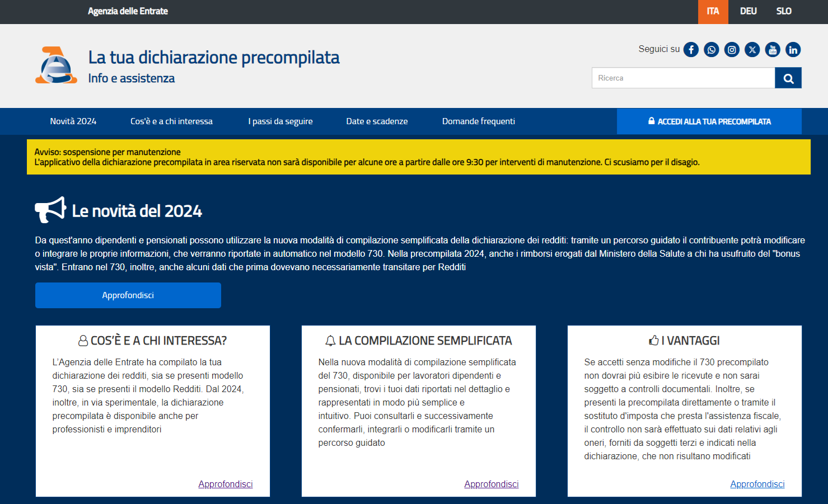Click the megaphone icon beside Le novità
The width and height of the screenshot is (828, 504).
point(50,210)
